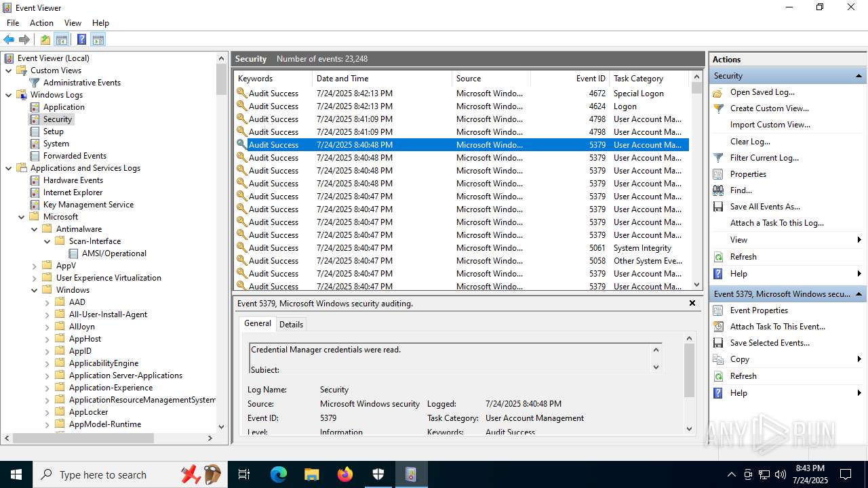The height and width of the screenshot is (488, 868).
Task: Select the 5058 Other System Events row
Action: coord(461,261)
